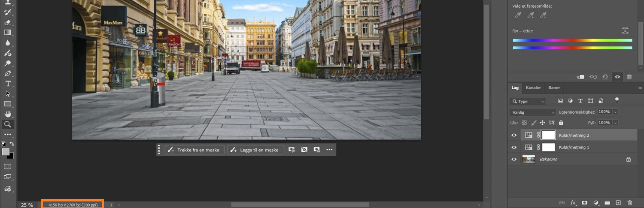644x208 pixels.
Task: Toggle layer filtering on or off
Action: [x=617, y=100]
